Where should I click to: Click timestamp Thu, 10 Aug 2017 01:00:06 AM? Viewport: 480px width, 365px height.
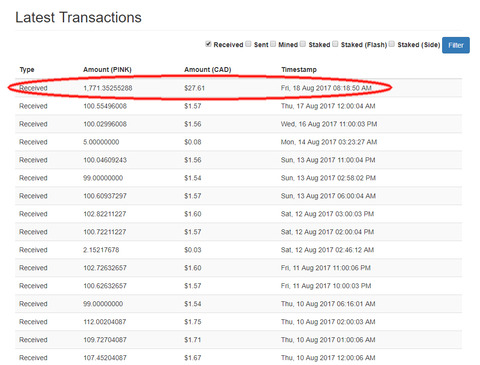pyautogui.click(x=328, y=340)
